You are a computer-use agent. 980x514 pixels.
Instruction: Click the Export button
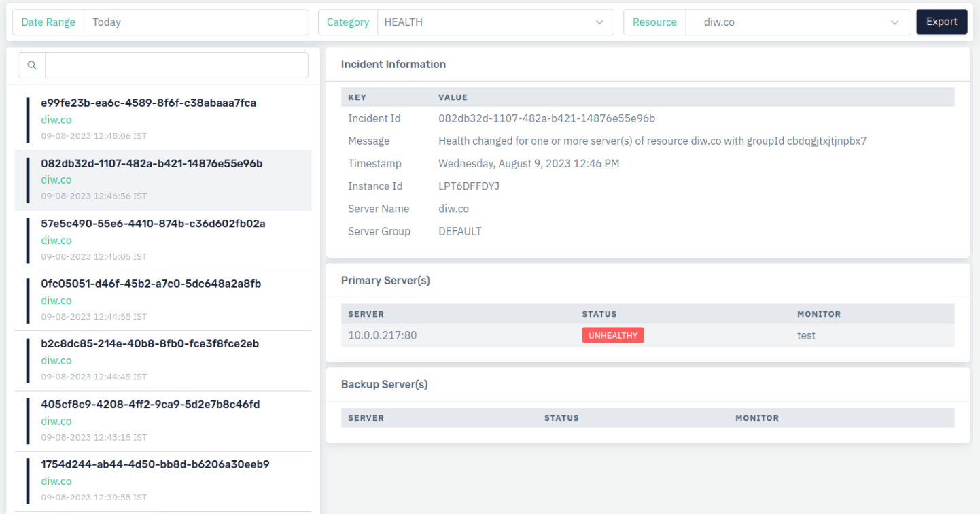(x=941, y=22)
